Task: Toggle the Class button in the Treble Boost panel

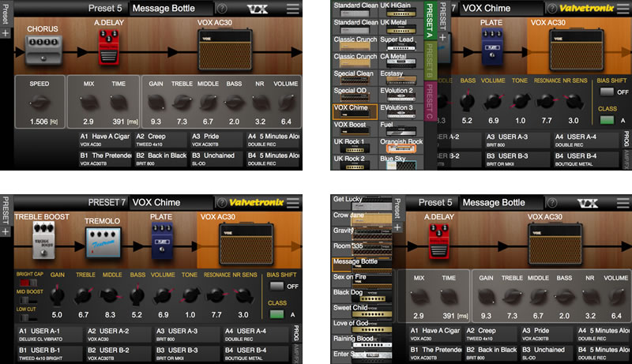Action: [277, 313]
